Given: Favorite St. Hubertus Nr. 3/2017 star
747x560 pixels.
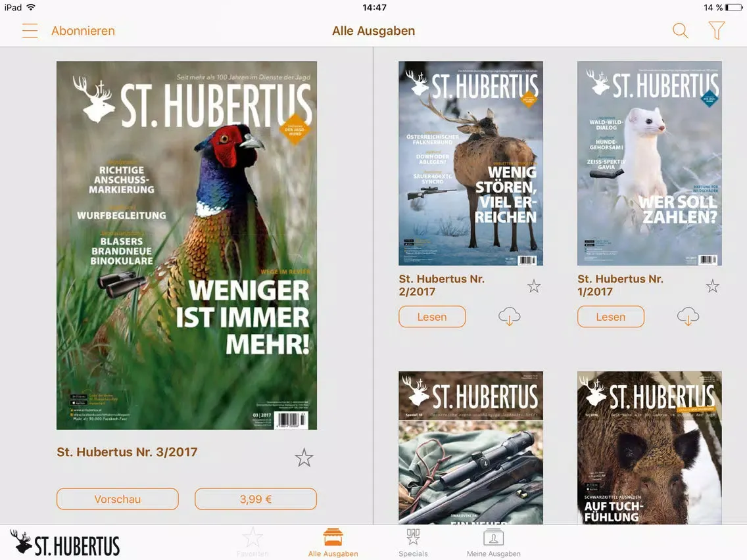Looking at the screenshot, I should tap(304, 457).
